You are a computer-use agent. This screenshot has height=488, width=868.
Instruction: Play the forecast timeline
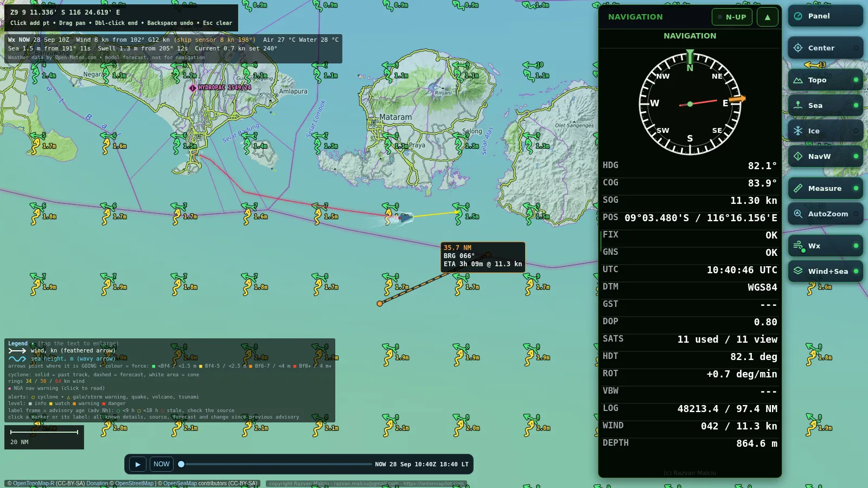(x=138, y=464)
